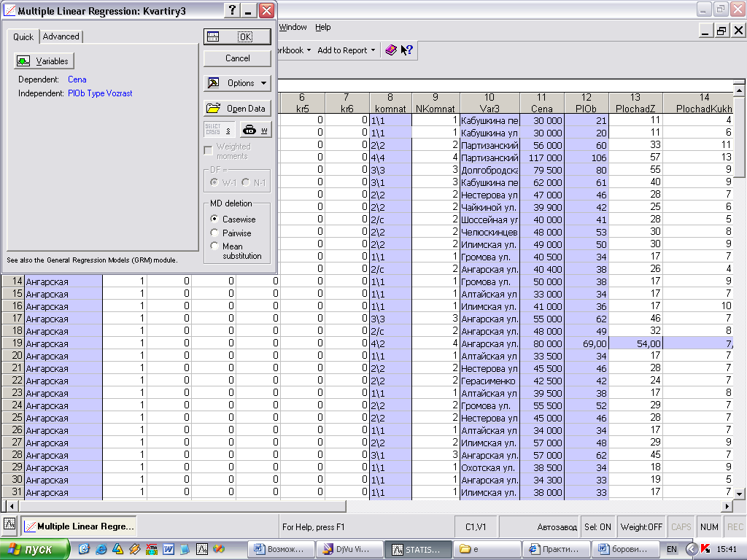Click the Cena column header
The height and width of the screenshot is (560, 747).
541,103
